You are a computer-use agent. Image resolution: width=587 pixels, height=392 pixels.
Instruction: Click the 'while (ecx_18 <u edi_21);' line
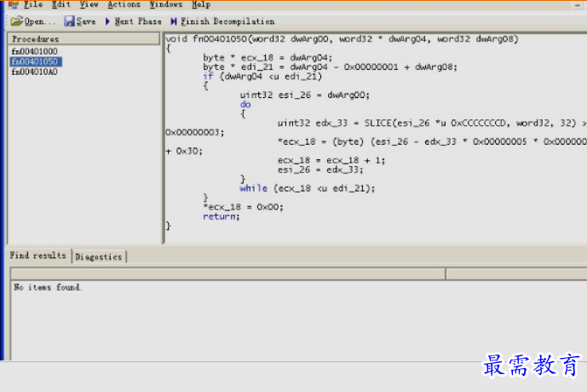point(307,188)
